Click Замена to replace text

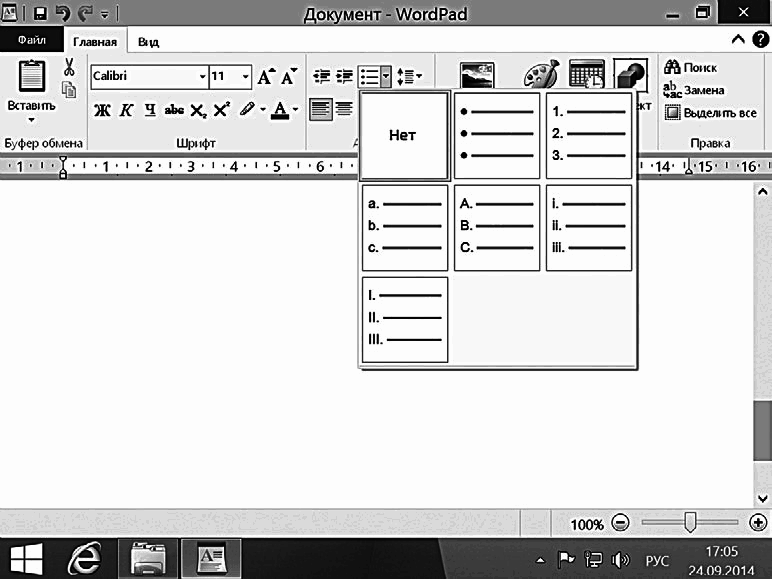[x=694, y=90]
